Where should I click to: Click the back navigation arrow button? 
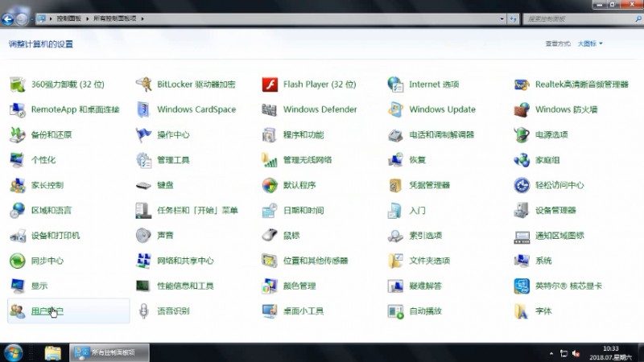(8, 19)
